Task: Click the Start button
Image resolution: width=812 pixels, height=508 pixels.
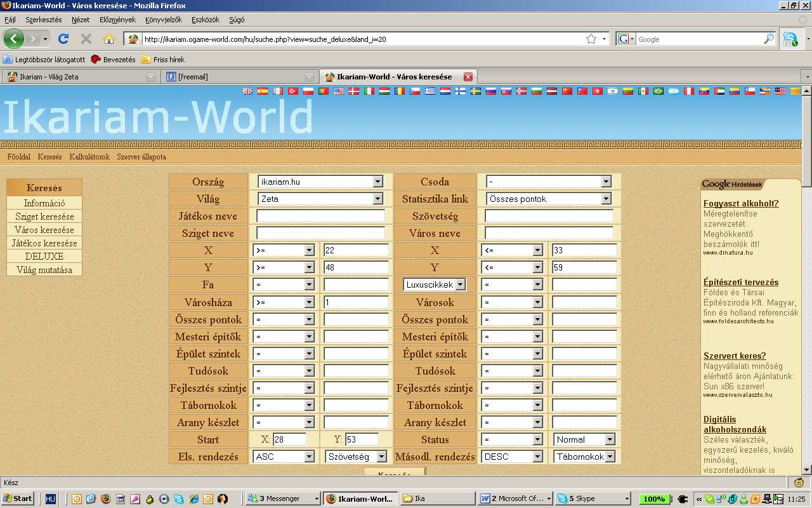Action: 18,498
